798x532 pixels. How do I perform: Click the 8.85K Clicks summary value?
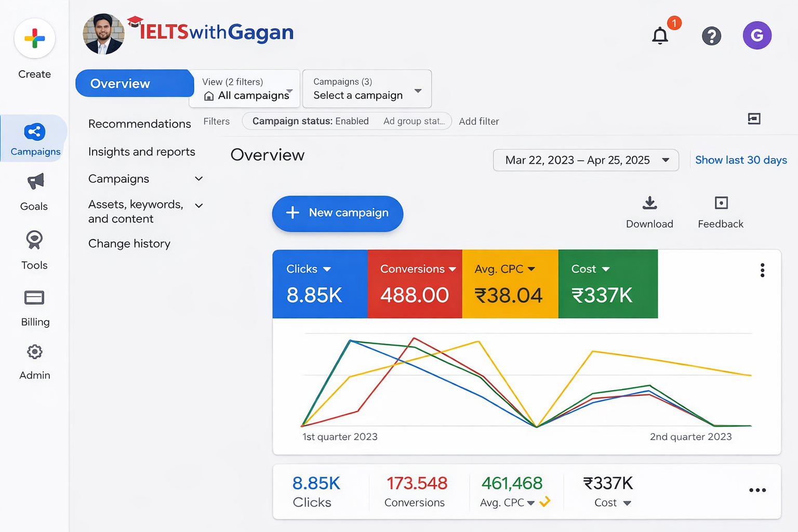316,483
